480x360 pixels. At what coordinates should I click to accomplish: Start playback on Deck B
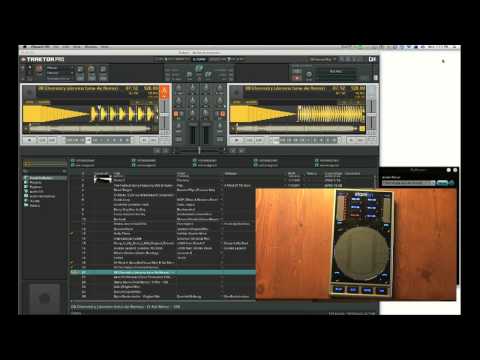pos(236,140)
